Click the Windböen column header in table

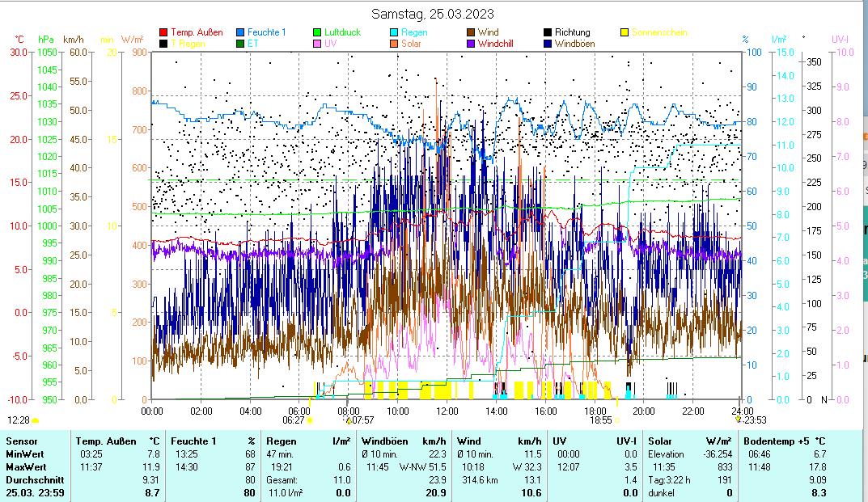point(383,441)
